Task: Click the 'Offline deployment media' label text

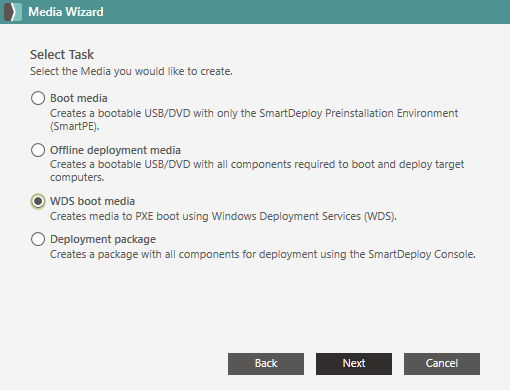Action: click(115, 150)
